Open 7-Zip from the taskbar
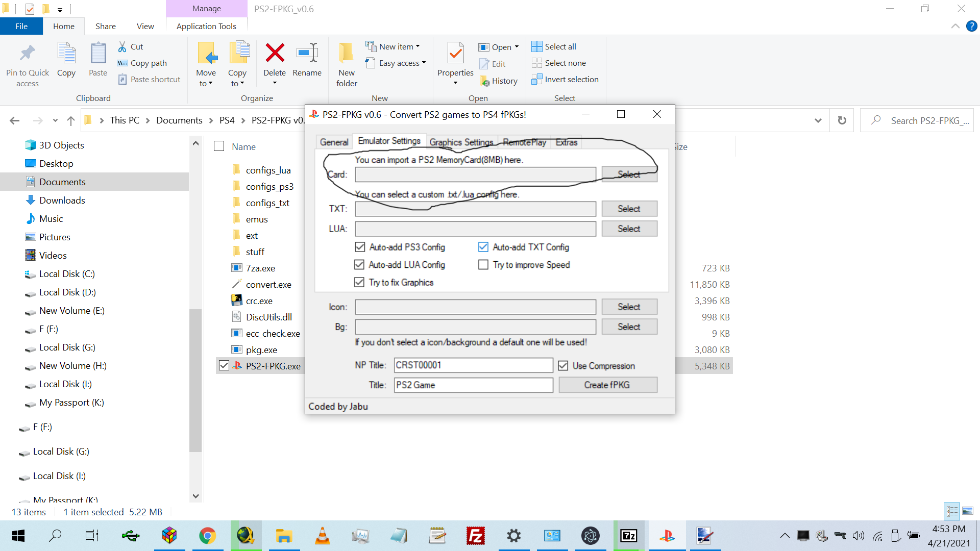This screenshot has width=980, height=551. tap(629, 536)
